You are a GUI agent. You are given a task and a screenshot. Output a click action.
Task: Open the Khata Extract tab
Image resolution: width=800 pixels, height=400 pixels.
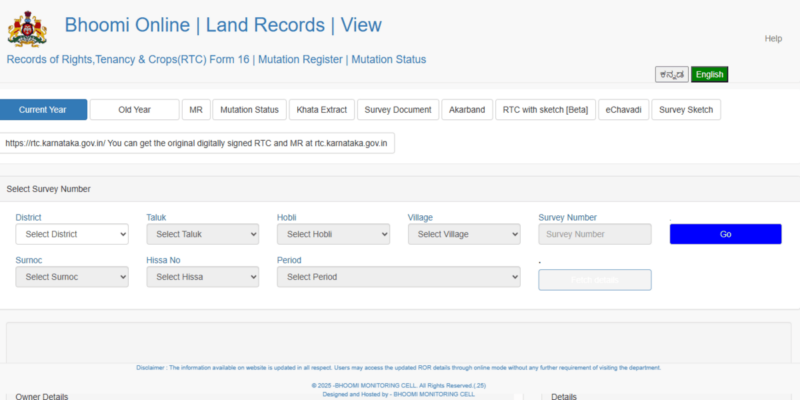pyautogui.click(x=322, y=110)
